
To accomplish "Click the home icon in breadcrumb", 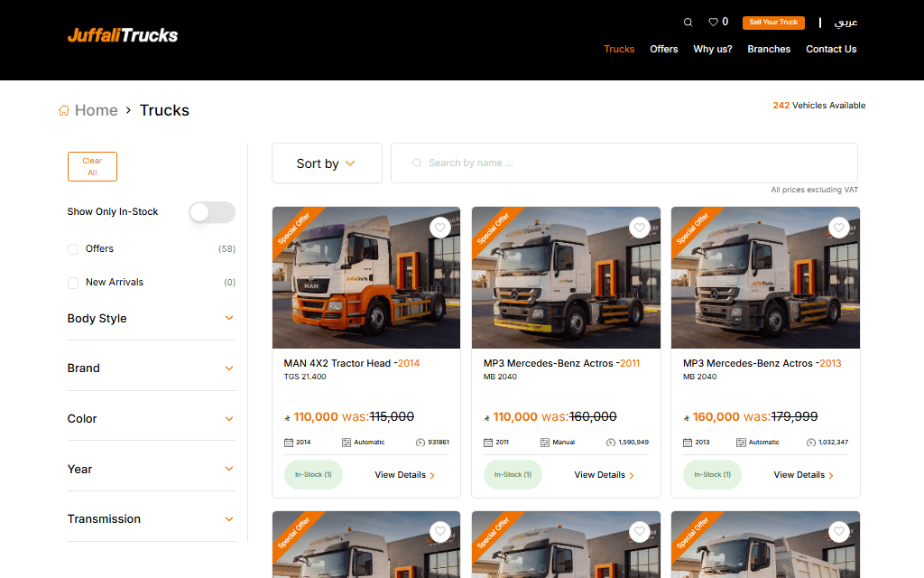I will coord(64,110).
